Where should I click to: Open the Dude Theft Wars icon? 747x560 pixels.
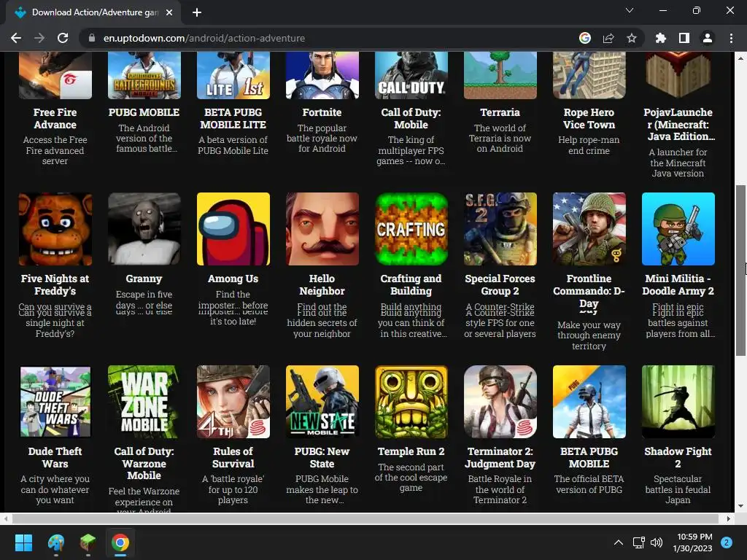55,402
